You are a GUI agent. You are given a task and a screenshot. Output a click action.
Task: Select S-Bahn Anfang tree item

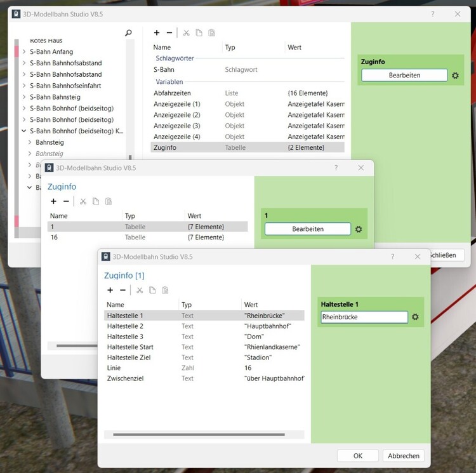(51, 51)
